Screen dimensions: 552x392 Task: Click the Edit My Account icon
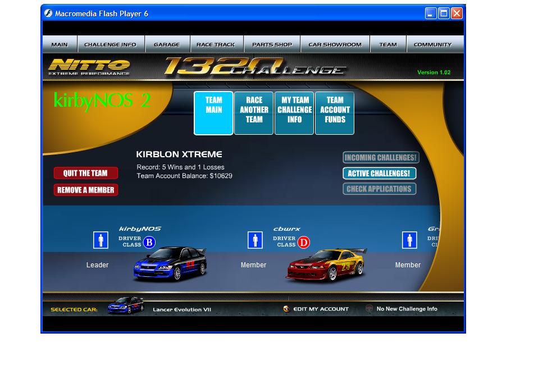pos(286,309)
